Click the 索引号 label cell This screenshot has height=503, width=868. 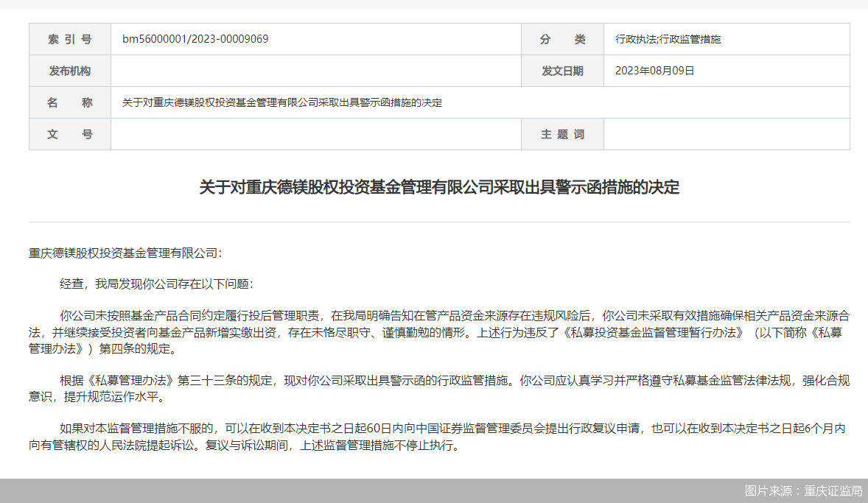(x=69, y=39)
